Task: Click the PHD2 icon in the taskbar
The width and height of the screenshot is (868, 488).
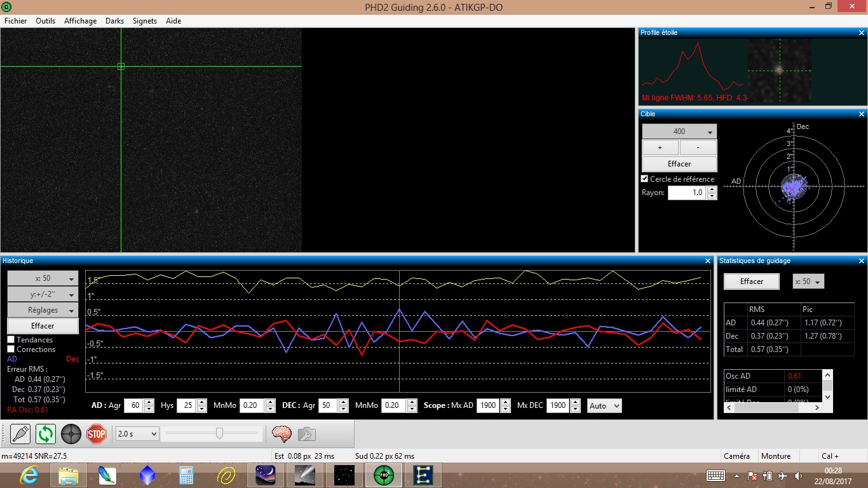Action: coord(384,475)
